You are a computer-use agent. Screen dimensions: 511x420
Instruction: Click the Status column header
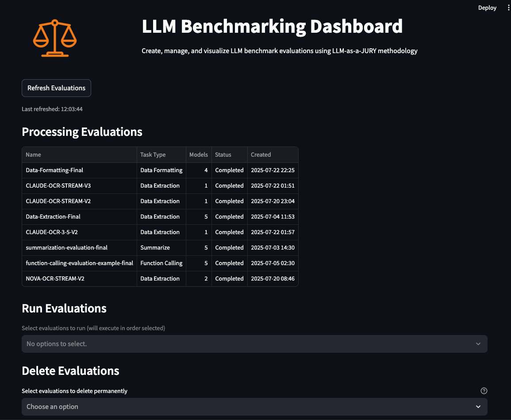(223, 155)
